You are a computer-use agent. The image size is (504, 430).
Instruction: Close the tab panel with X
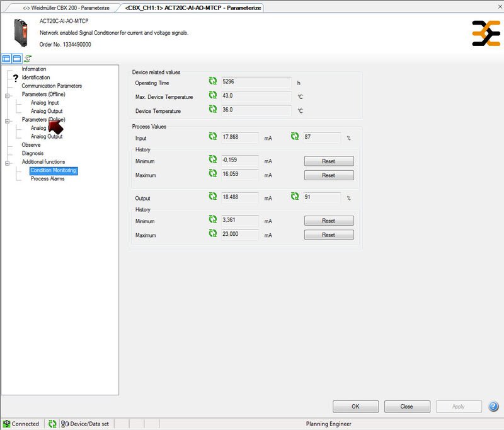[x=500, y=6]
